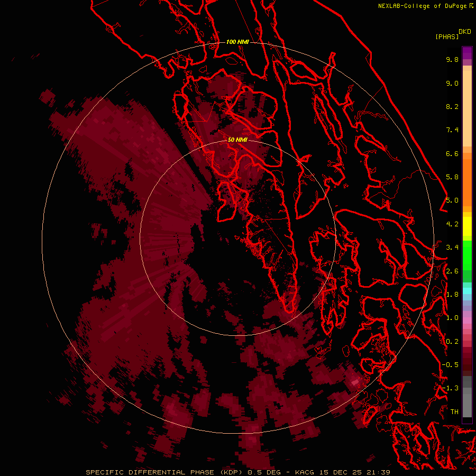Click the 8.2 value on the color scale
Screen dimensions: 476x476
click(x=452, y=106)
